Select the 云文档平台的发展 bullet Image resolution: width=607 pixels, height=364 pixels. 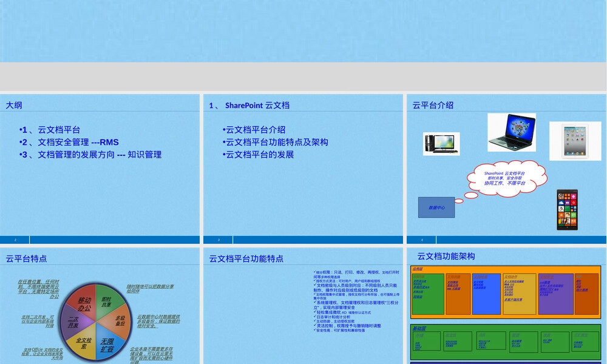click(x=258, y=155)
